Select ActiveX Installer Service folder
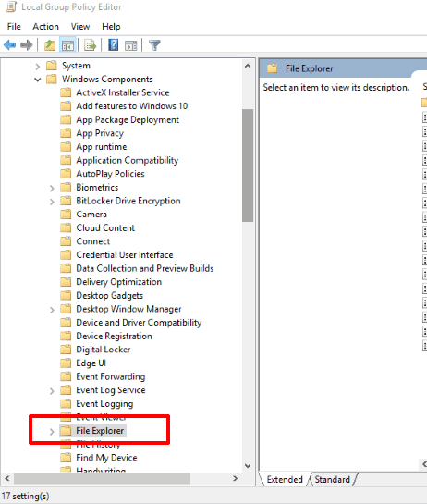Viewport: 427px width, 504px height. [122, 92]
